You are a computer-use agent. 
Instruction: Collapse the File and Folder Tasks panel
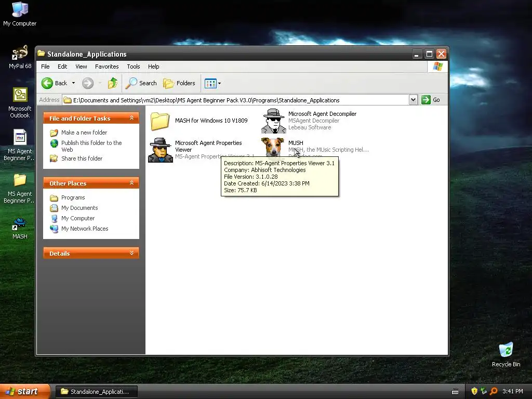[131, 118]
